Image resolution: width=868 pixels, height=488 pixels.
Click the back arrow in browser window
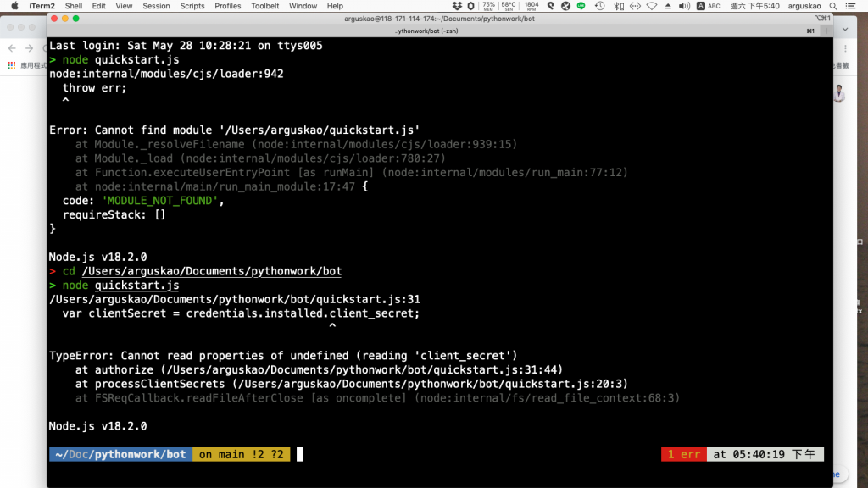tap(12, 48)
